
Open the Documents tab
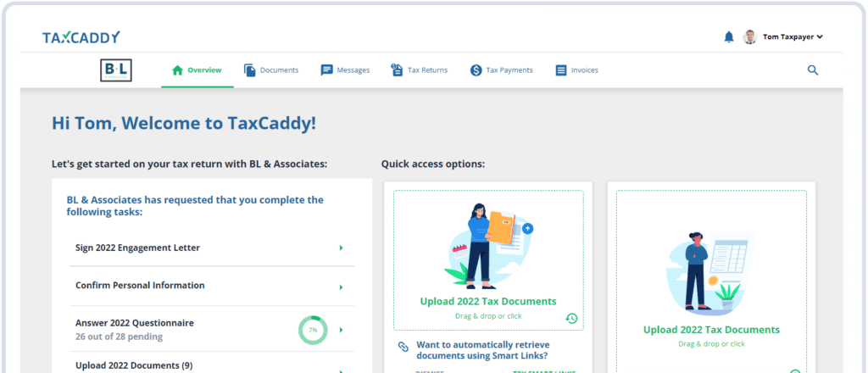point(271,70)
